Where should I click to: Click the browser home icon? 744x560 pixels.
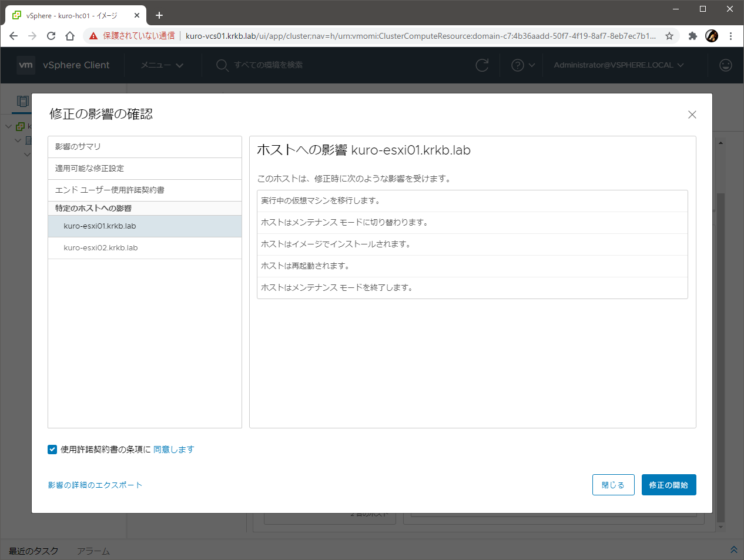pos(70,36)
